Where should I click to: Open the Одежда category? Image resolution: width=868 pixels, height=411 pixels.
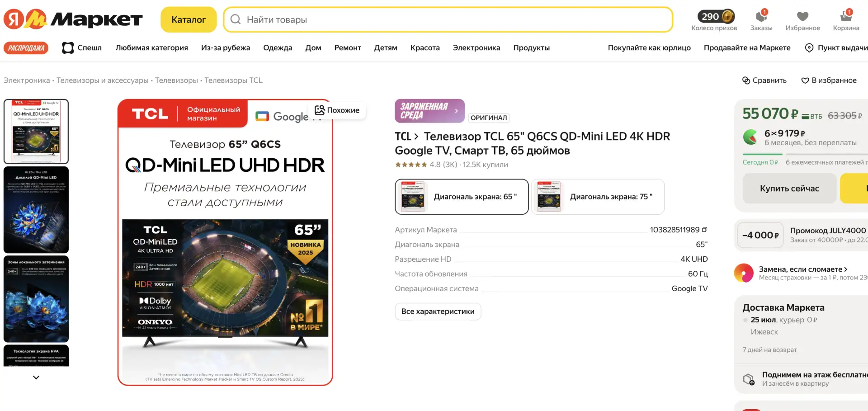[x=278, y=47]
